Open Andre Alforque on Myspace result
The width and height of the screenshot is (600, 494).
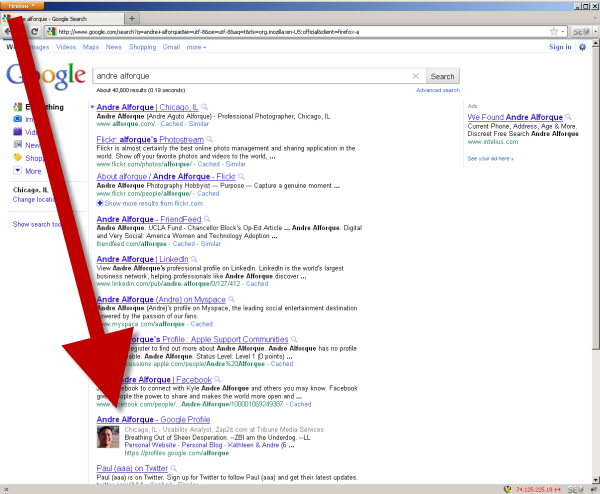click(x=161, y=300)
